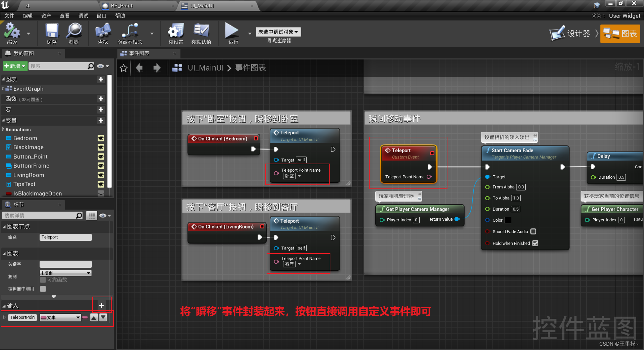644x350 pixels.
Task: Expand TeleportPoint input row arrow
Action: [x=4, y=317]
